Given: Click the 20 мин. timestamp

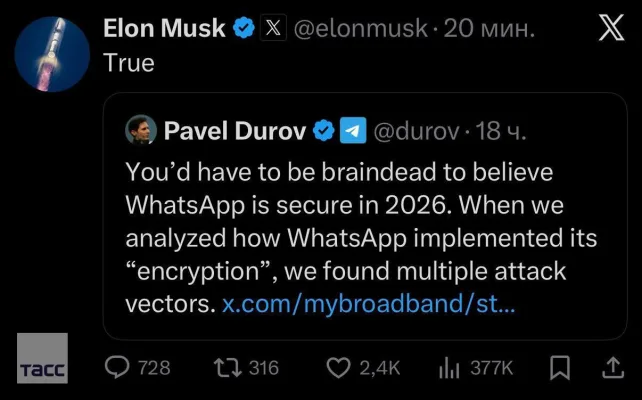Looking at the screenshot, I should coord(490,30).
